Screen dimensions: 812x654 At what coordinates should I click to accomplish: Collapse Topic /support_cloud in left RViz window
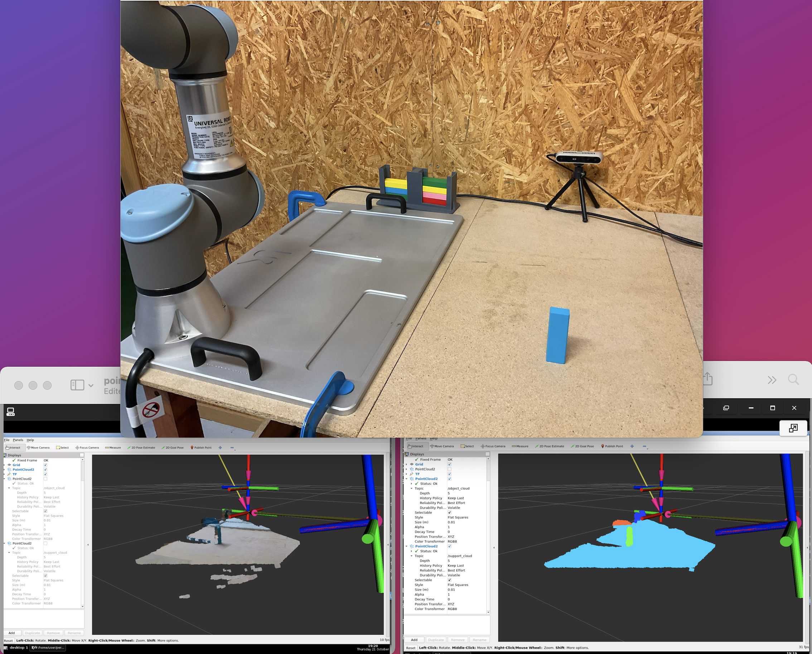coord(9,553)
